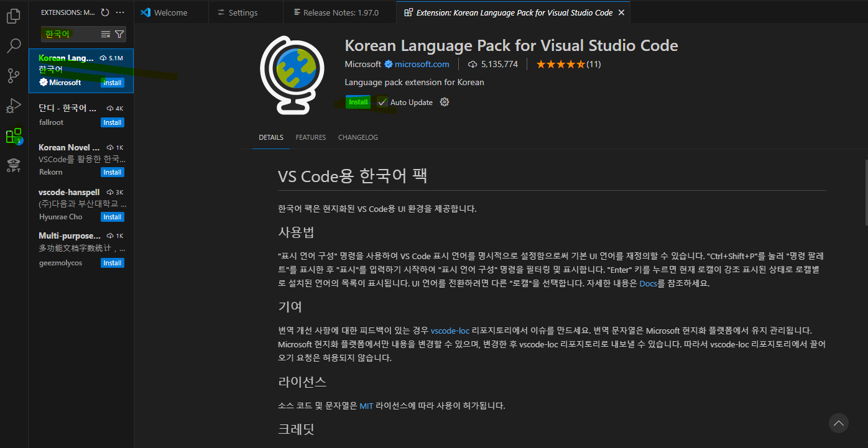
Task: Switch to the CHANGELOG tab
Action: pyautogui.click(x=358, y=137)
